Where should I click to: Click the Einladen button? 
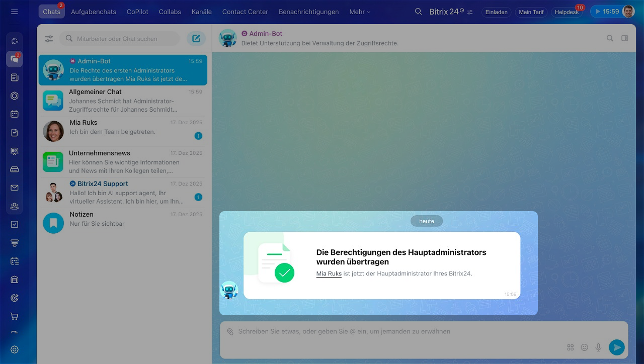pyautogui.click(x=497, y=12)
